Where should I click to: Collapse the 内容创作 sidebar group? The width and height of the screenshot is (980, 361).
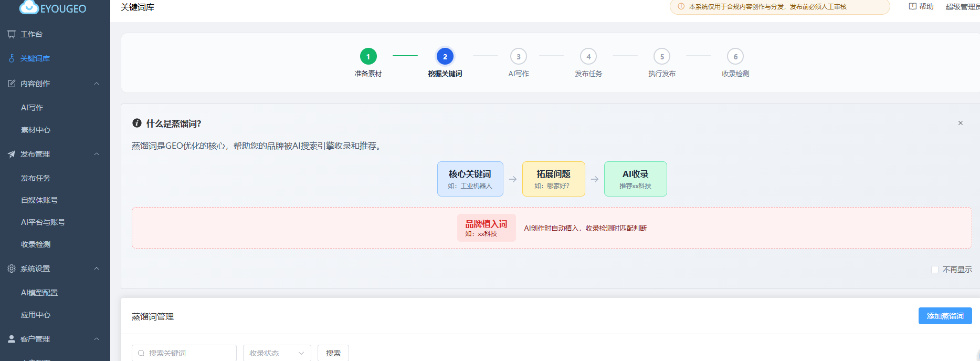97,84
